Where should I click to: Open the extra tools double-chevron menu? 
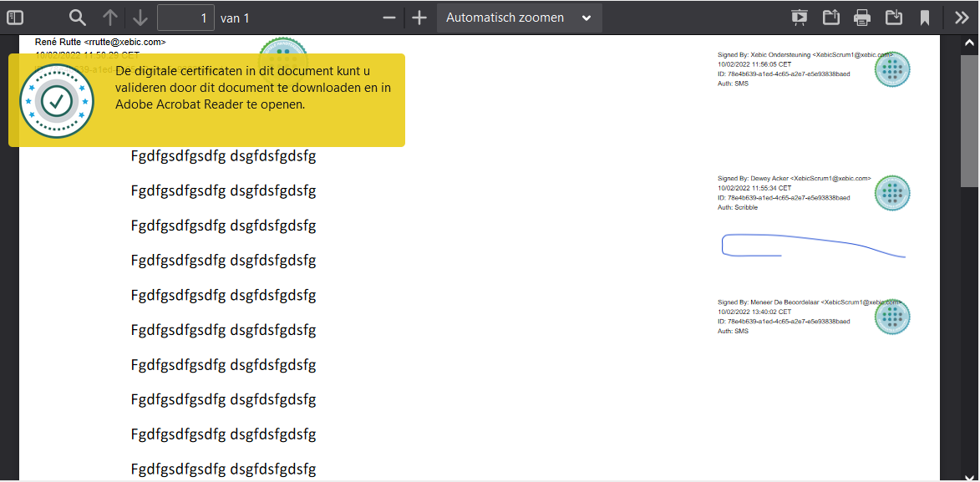tap(962, 18)
